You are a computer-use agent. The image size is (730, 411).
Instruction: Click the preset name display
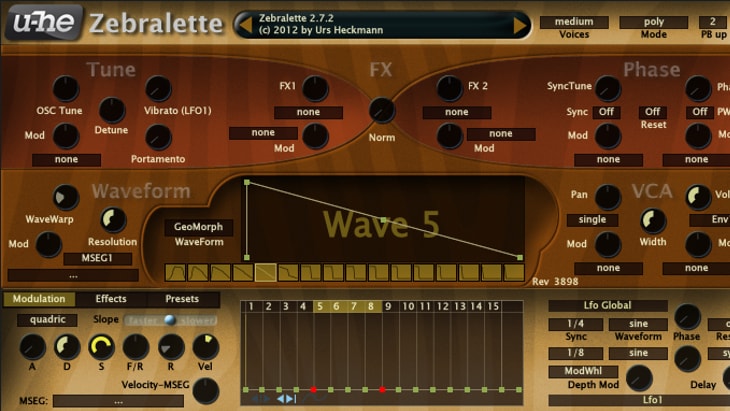click(383, 24)
